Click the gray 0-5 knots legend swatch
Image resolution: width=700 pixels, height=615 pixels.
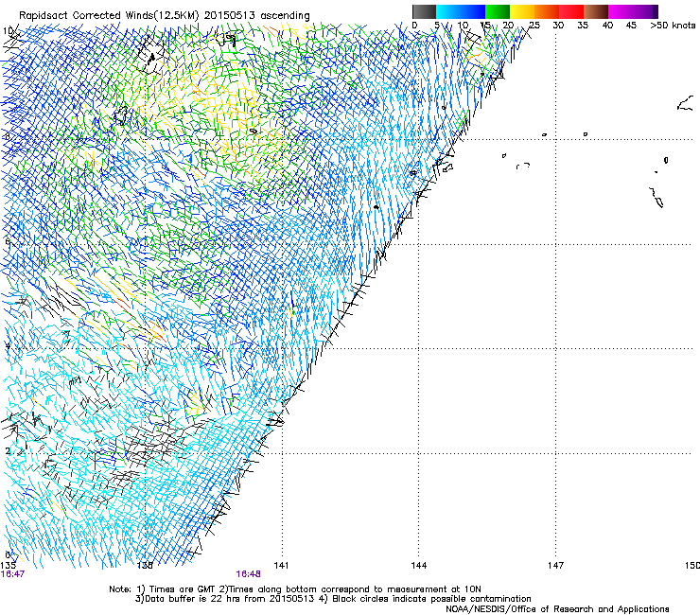coord(424,11)
